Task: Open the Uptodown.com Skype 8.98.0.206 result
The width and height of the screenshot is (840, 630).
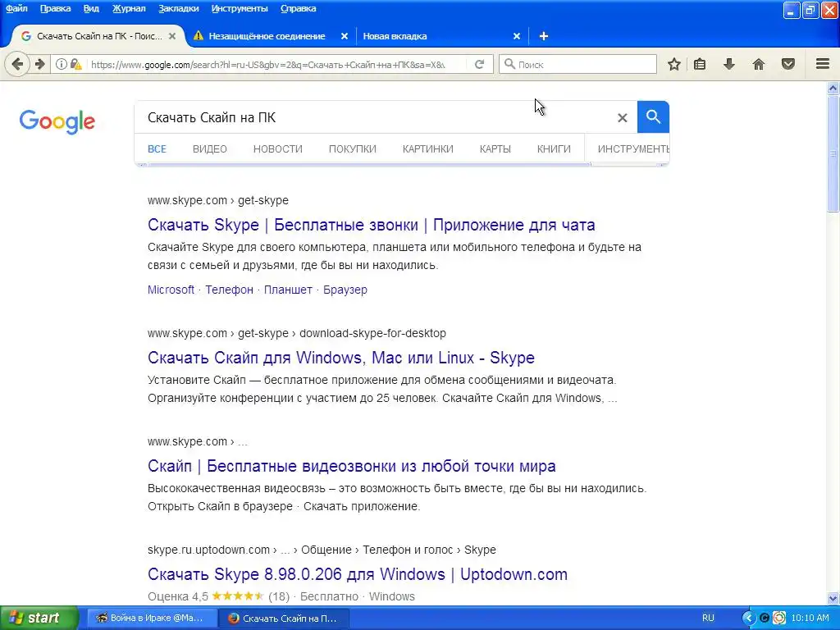Action: click(358, 573)
